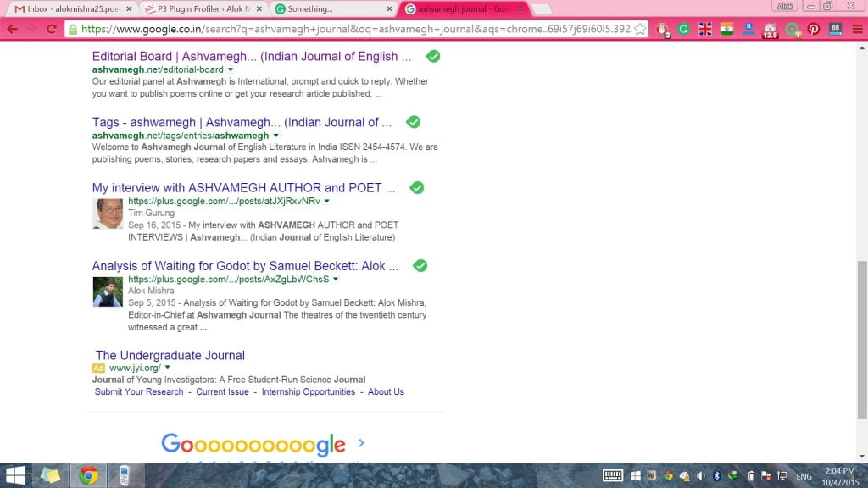
Task: Go to next results page arrow
Action: [361, 443]
